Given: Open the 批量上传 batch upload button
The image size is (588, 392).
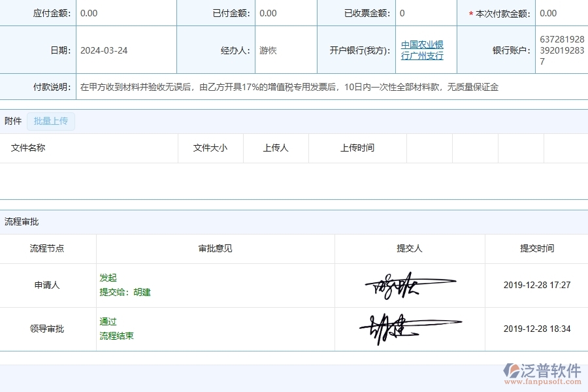Looking at the screenshot, I should pos(51,121).
